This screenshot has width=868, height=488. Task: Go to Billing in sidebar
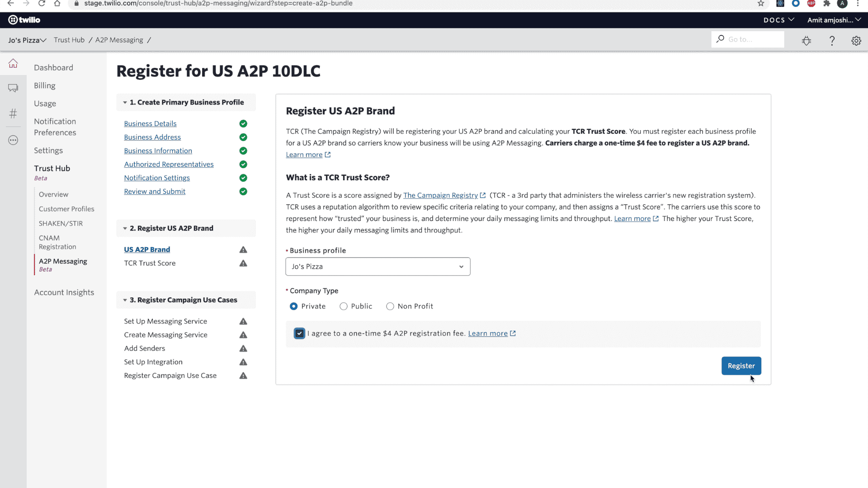[x=44, y=85]
